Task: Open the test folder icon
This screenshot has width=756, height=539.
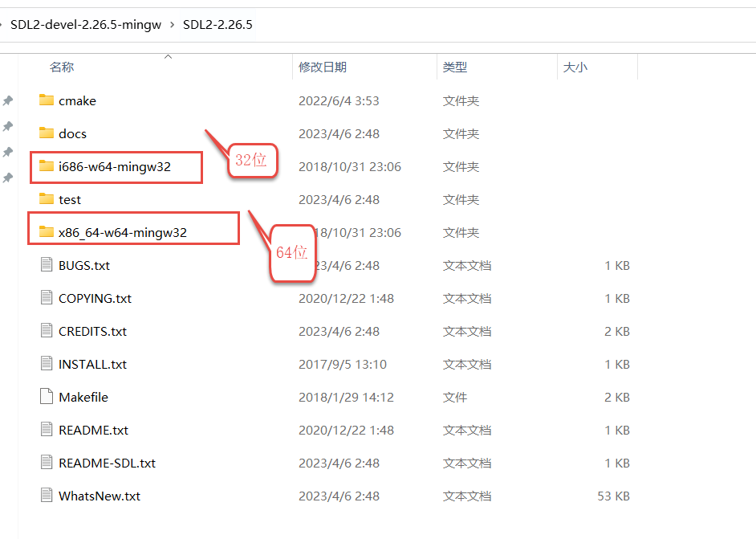Action: [x=48, y=199]
